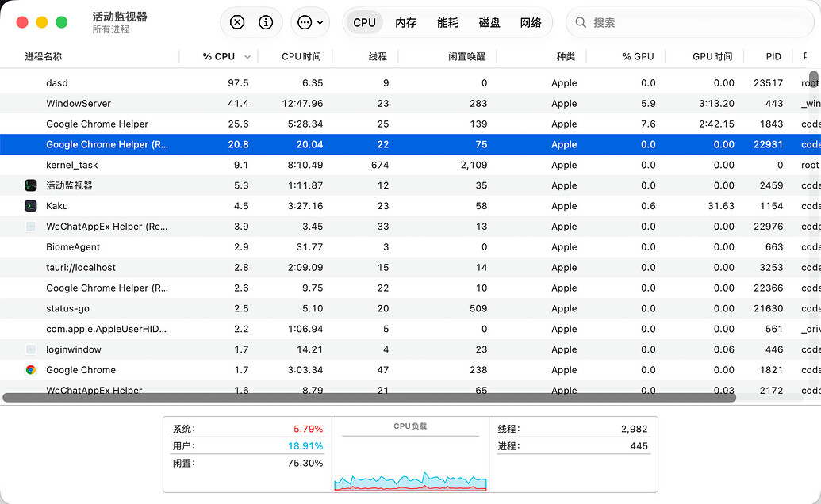Select the loginwindow process name
This screenshot has width=821, height=504.
[74, 349]
